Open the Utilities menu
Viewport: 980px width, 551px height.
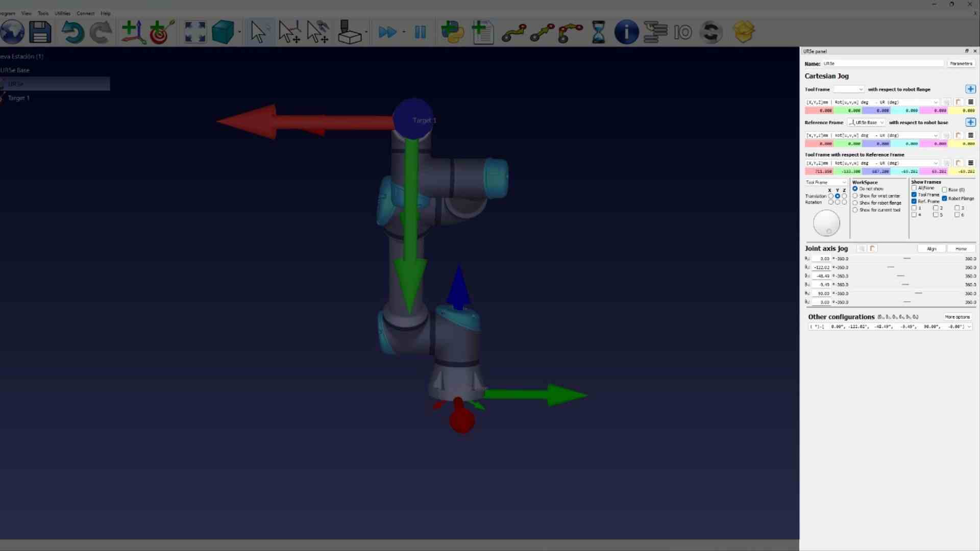(x=63, y=13)
